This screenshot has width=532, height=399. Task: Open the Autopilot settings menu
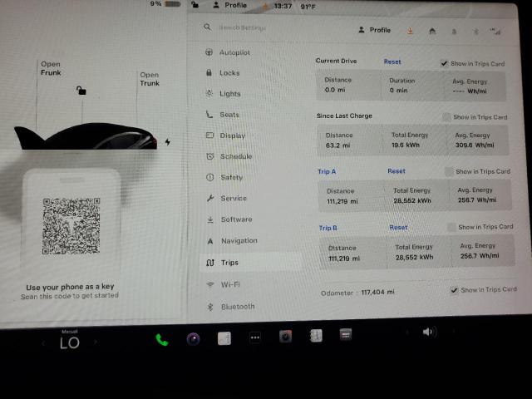click(234, 52)
